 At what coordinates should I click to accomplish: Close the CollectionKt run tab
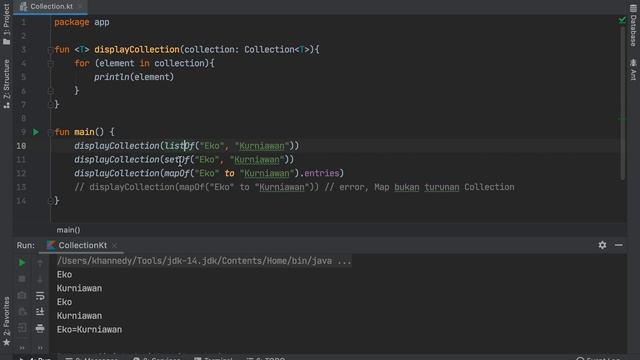pos(114,245)
